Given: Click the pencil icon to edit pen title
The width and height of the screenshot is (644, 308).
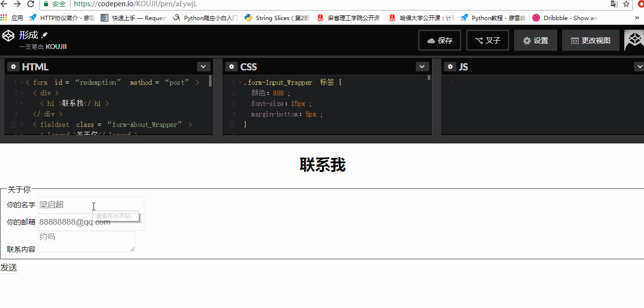Looking at the screenshot, I should pyautogui.click(x=45, y=35).
